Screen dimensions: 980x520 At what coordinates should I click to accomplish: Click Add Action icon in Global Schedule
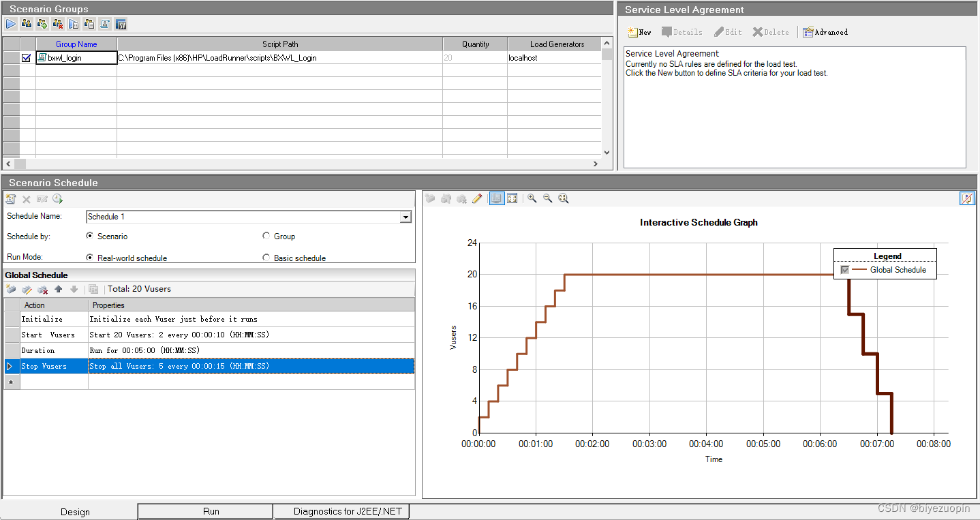pyautogui.click(x=11, y=289)
